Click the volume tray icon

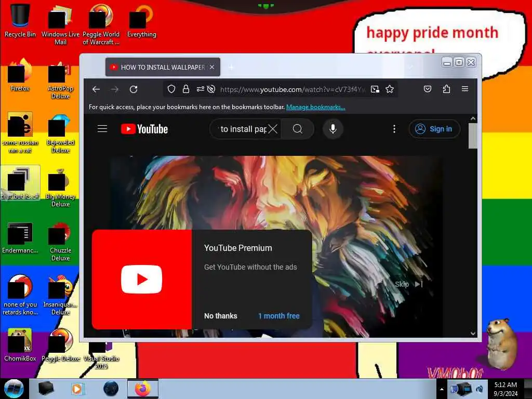tap(480, 389)
